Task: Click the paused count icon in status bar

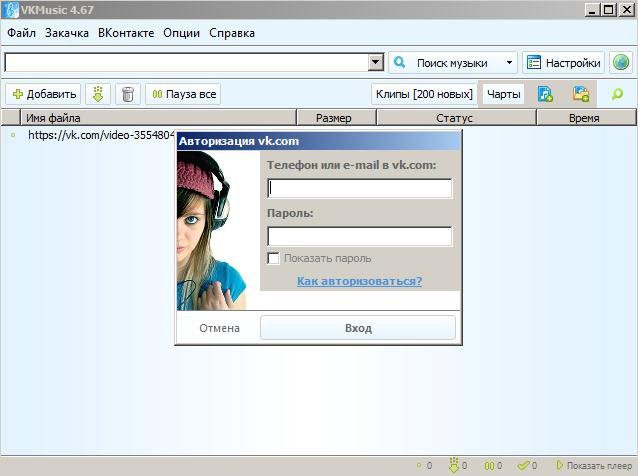Action: coord(489,465)
